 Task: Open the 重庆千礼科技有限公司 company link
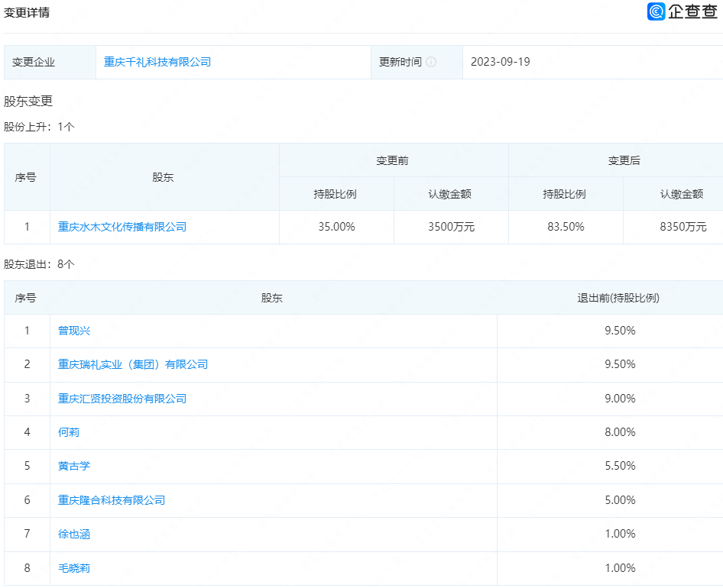pyautogui.click(x=157, y=62)
